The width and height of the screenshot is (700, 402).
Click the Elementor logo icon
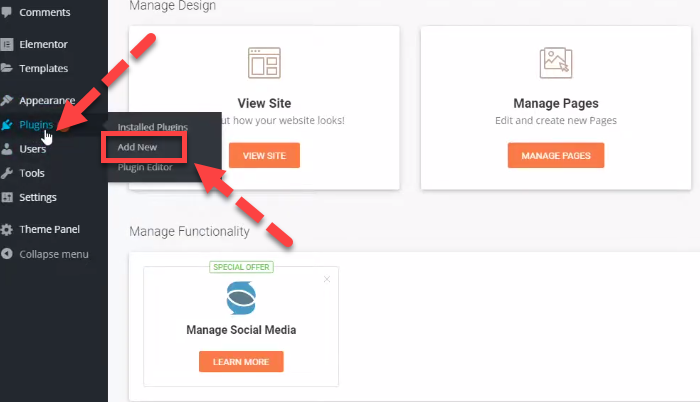(x=7, y=44)
